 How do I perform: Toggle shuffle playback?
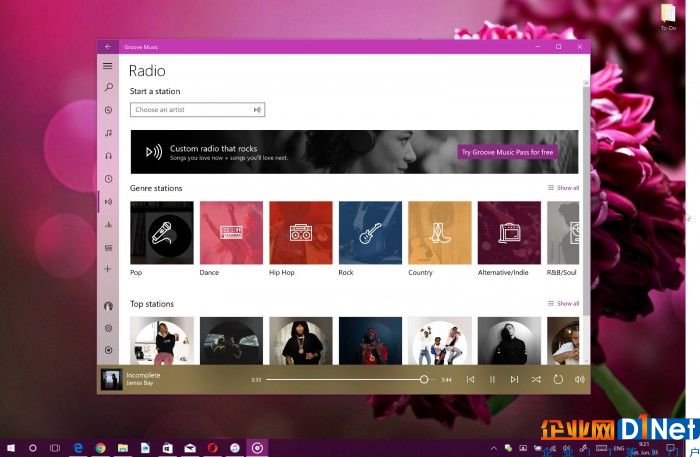coord(536,379)
